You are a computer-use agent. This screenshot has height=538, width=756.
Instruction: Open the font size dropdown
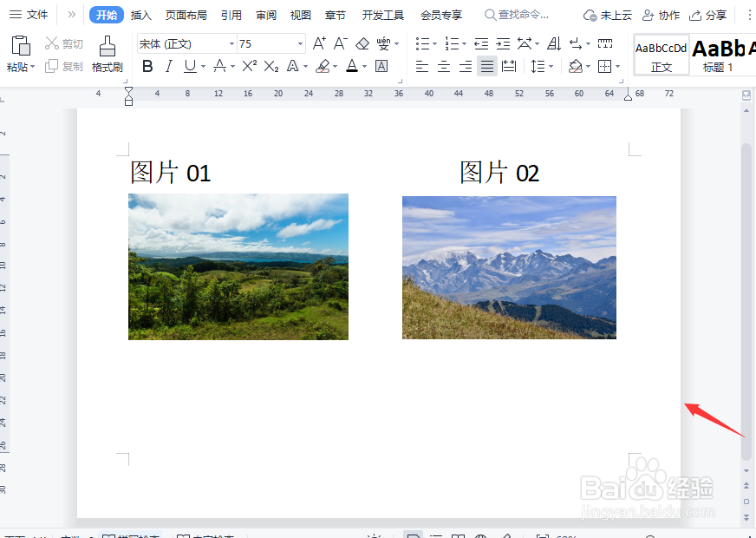[x=300, y=44]
